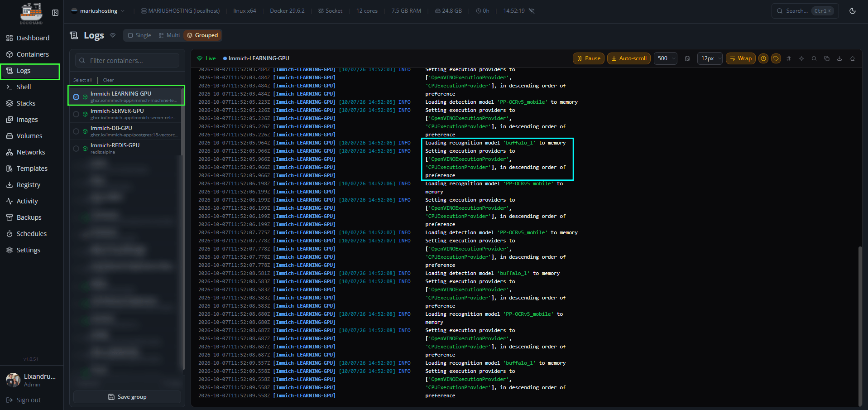Image resolution: width=868 pixels, height=410 pixels.
Task: Select the Grouped log mode
Action: pos(202,35)
